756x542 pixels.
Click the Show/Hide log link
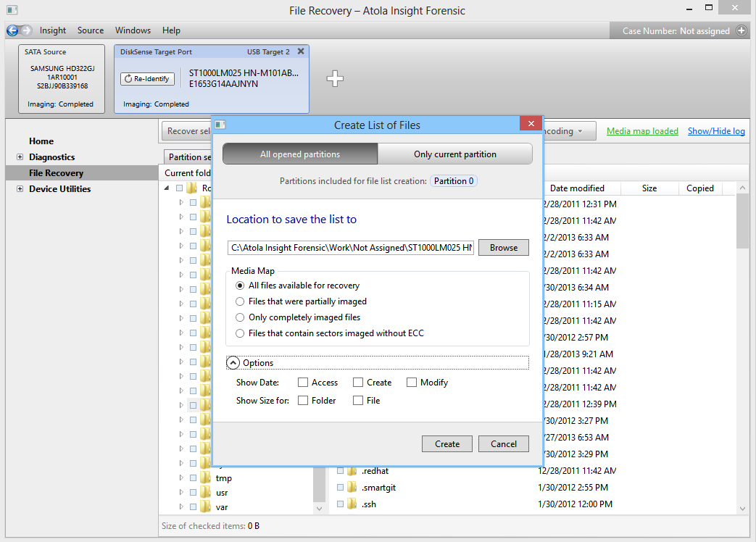click(x=716, y=131)
